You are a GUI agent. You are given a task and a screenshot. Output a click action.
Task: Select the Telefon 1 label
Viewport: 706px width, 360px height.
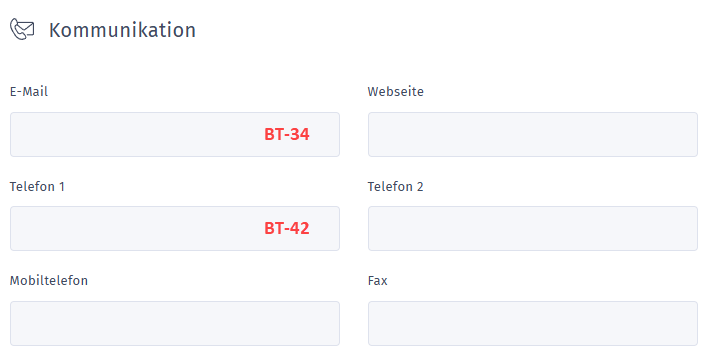37,186
